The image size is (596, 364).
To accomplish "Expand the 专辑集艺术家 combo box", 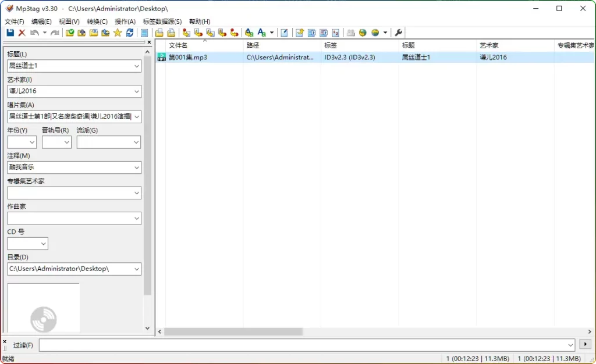I will click(x=136, y=193).
